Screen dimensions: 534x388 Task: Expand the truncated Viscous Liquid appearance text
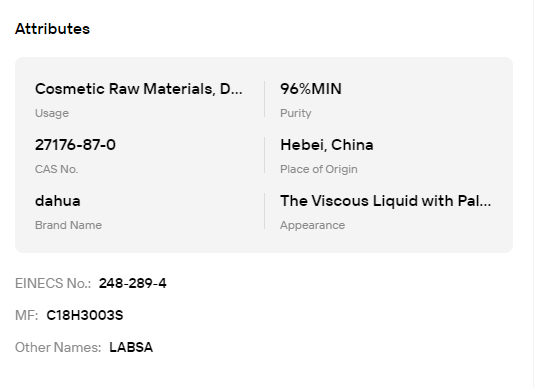click(386, 201)
